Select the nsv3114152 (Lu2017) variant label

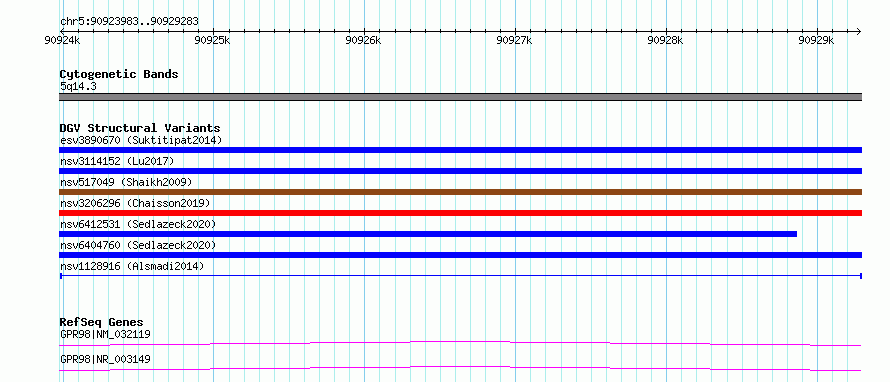click(117, 161)
